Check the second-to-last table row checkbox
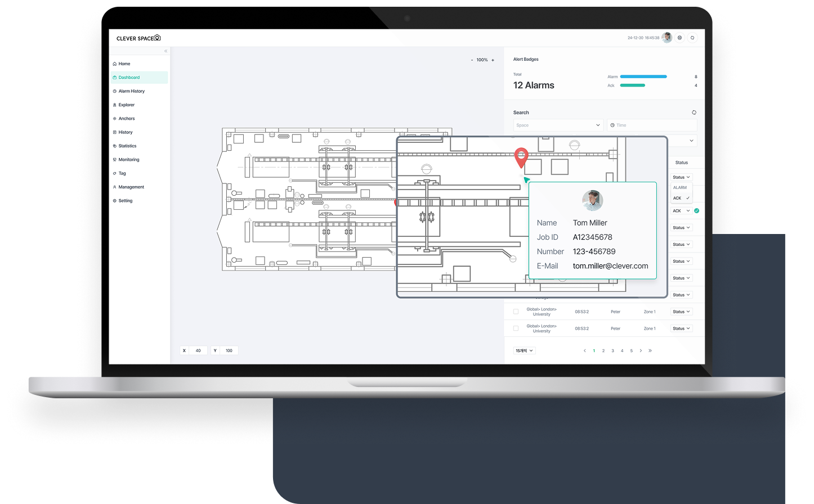The height and width of the screenshot is (504, 814). [516, 312]
